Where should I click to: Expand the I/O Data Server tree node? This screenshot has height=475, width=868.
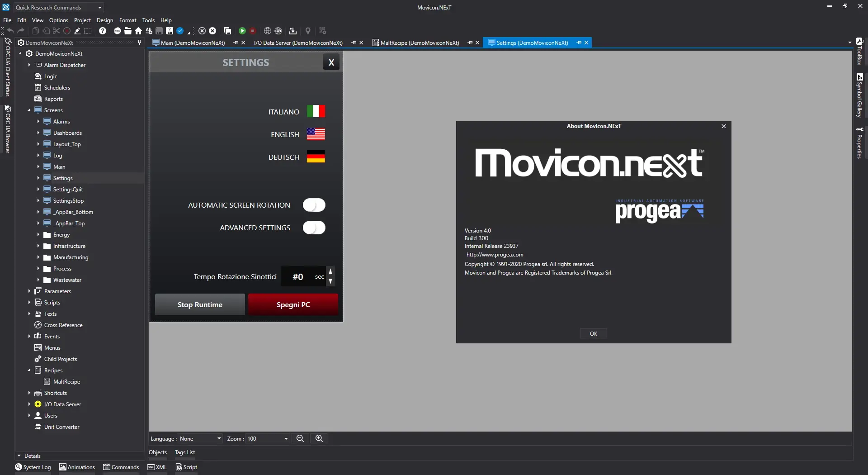tap(29, 404)
